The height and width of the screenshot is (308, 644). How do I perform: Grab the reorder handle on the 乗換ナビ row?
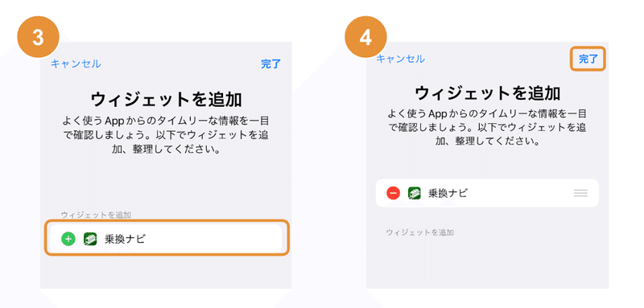[x=580, y=193]
